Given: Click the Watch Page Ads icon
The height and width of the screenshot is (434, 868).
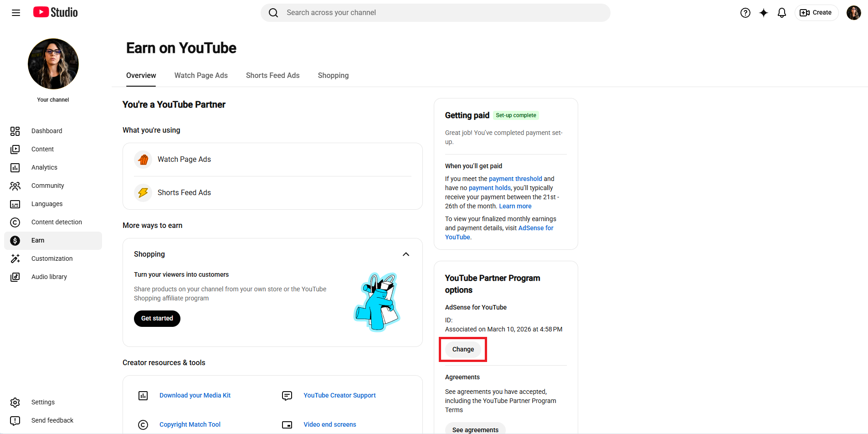Looking at the screenshot, I should tap(143, 160).
